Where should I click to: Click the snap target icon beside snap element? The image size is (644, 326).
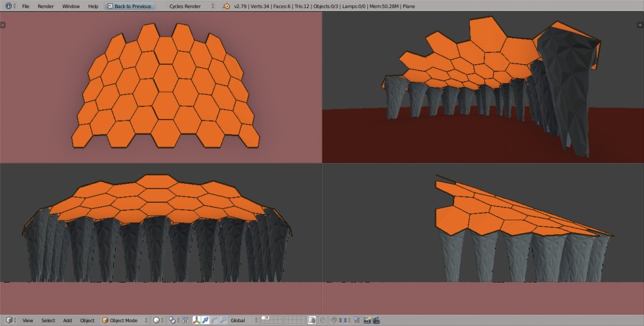(356, 320)
